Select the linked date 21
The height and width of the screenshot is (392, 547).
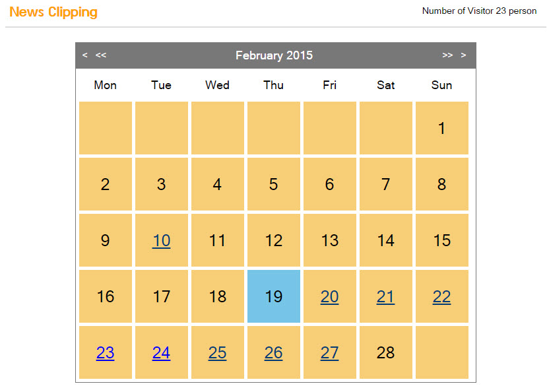pyautogui.click(x=385, y=296)
